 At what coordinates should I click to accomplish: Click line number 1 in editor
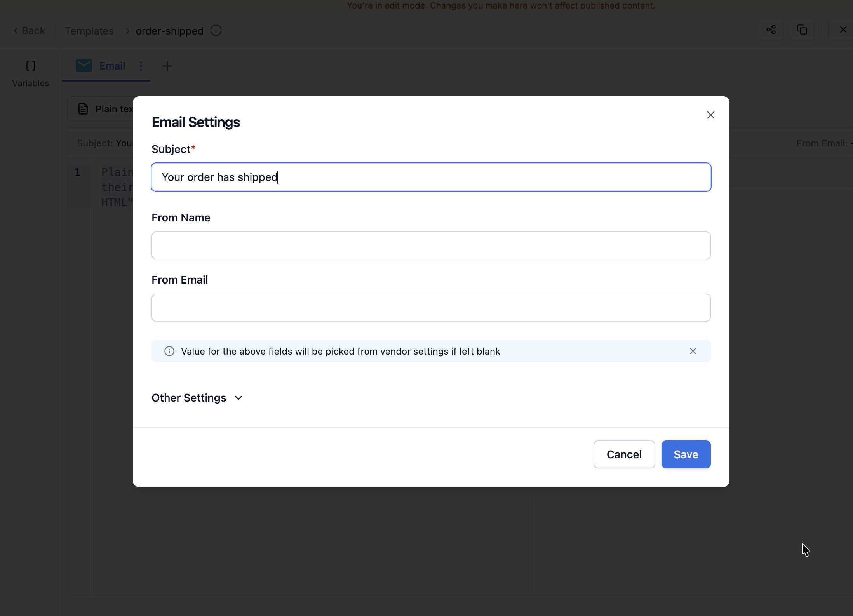(78, 172)
